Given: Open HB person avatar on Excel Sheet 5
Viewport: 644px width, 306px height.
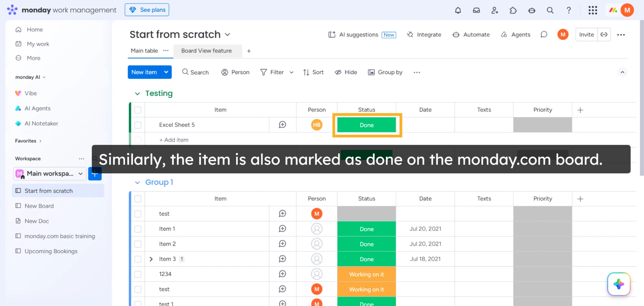Looking at the screenshot, I should point(317,125).
